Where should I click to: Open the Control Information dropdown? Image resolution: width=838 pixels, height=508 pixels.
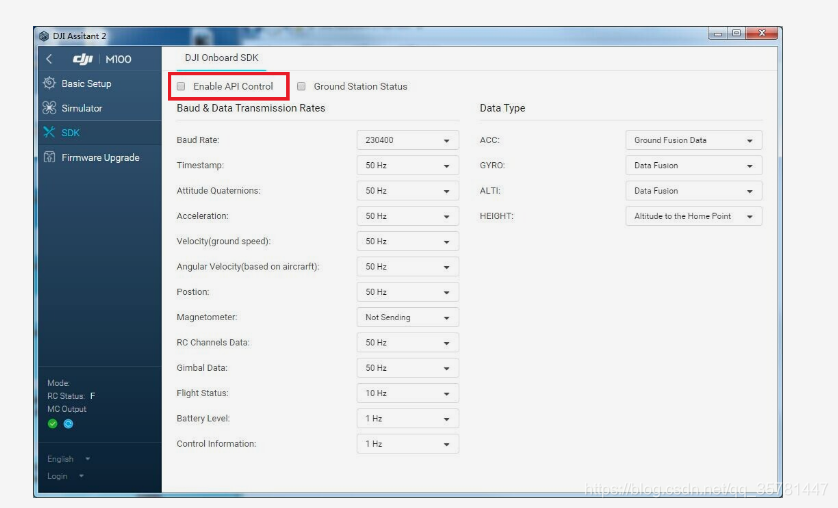(x=407, y=444)
